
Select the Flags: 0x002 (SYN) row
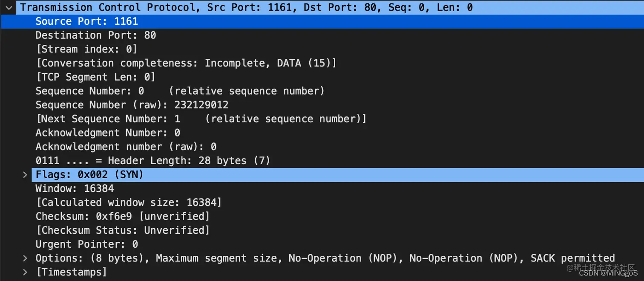[x=338, y=175]
